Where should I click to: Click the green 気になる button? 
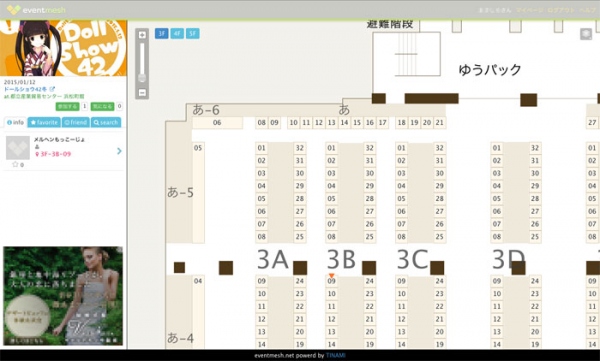pos(102,106)
